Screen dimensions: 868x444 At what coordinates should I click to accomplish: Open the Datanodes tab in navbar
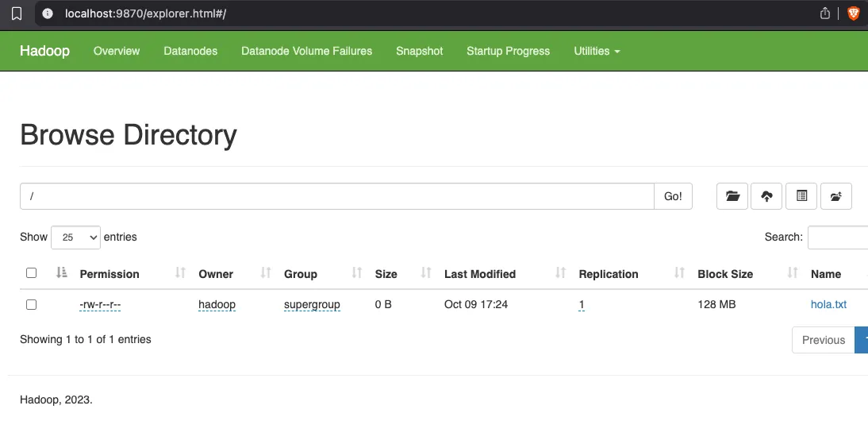(x=190, y=51)
